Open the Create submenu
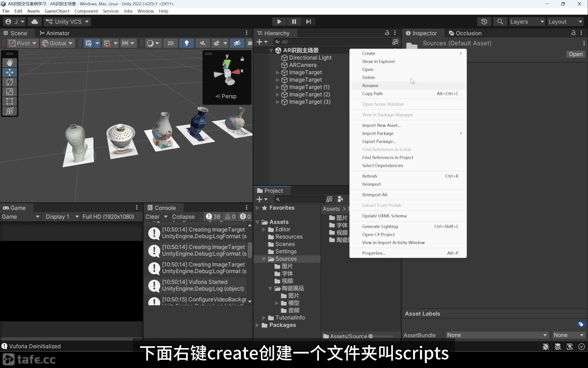588x368 pixels. (x=408, y=53)
